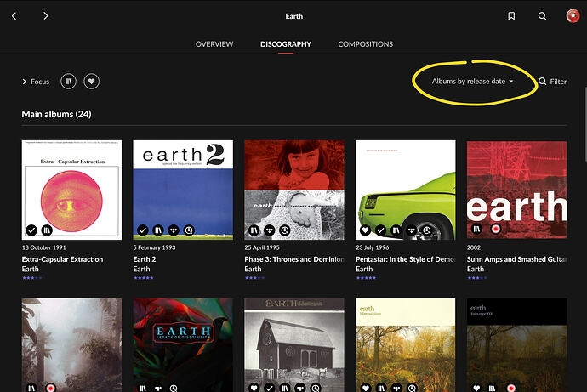This screenshot has height=392, width=587.
Task: Set star rating for Pentastar
Action: coord(366,278)
